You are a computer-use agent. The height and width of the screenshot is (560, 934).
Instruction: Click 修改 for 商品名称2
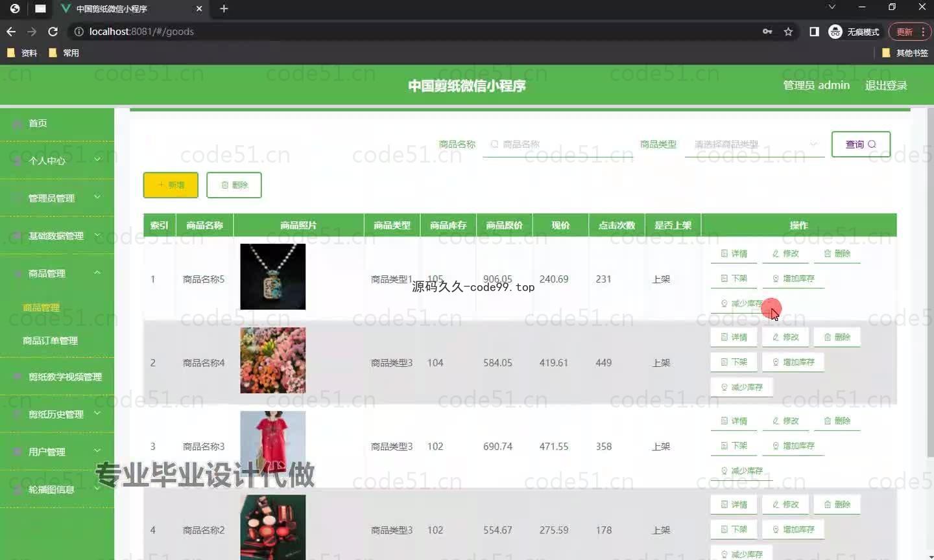(785, 504)
